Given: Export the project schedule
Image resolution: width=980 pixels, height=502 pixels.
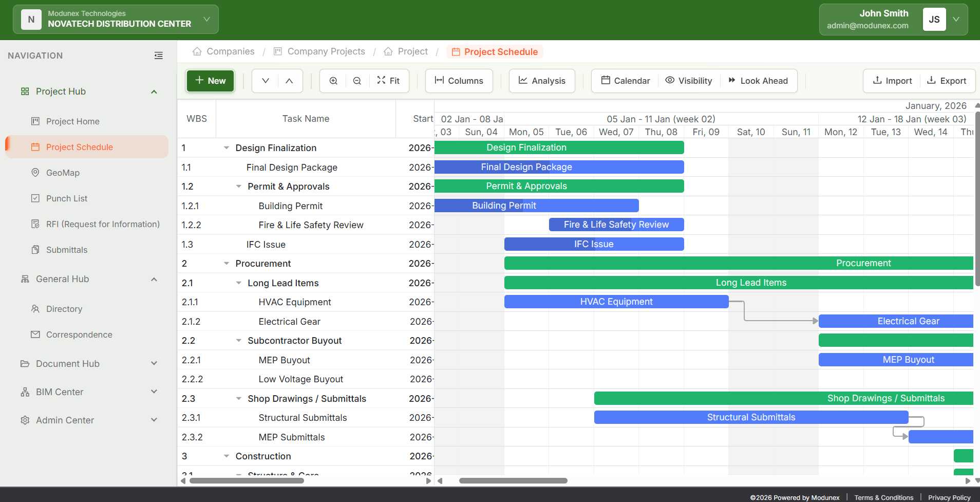Looking at the screenshot, I should (x=947, y=81).
